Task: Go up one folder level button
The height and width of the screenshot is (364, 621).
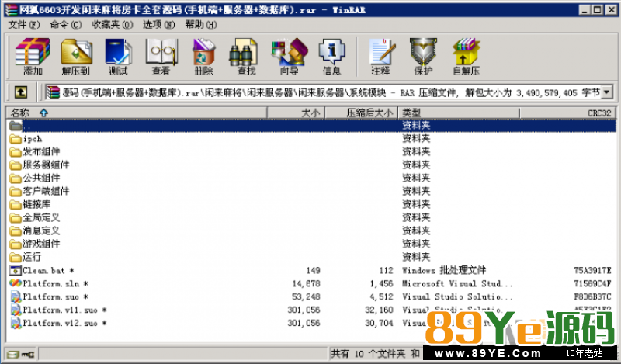Action: click(x=21, y=92)
